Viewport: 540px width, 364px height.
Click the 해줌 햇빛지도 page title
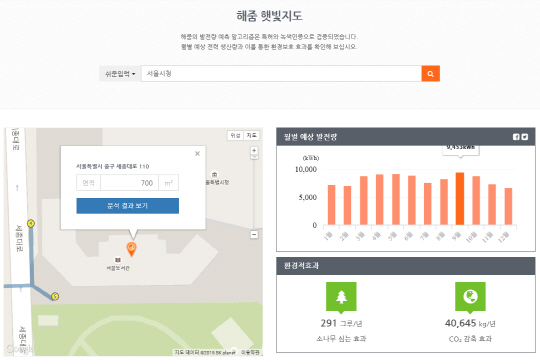tap(269, 16)
